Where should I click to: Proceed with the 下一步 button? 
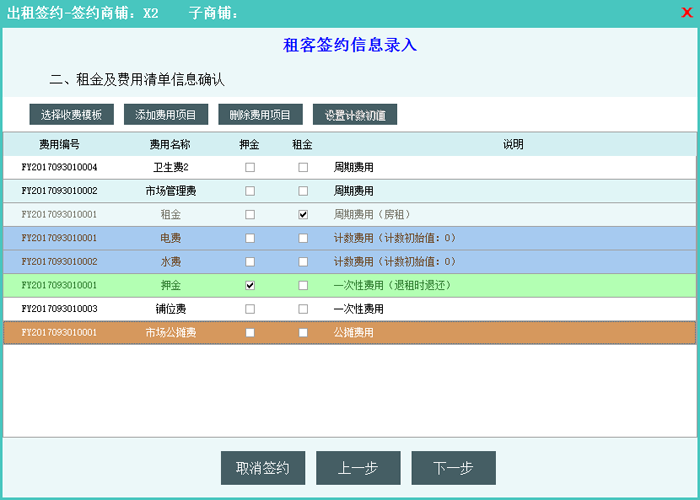[453, 468]
